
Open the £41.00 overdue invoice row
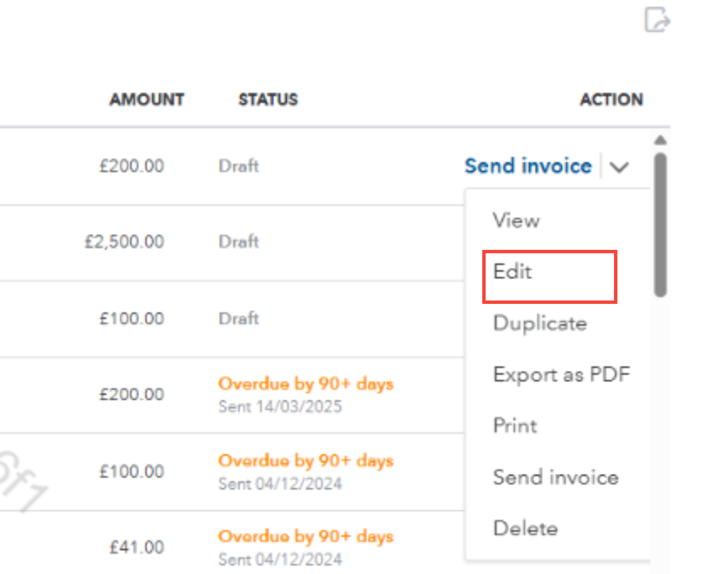232,543
